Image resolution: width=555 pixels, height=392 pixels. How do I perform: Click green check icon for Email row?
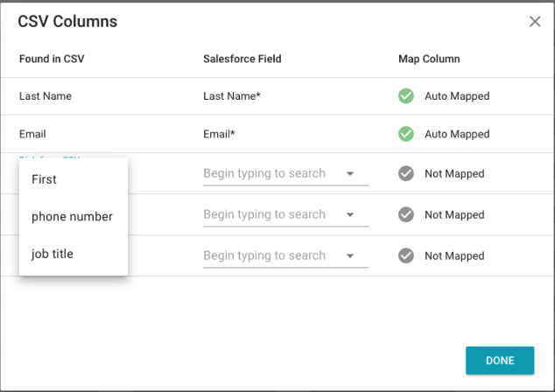pyautogui.click(x=406, y=134)
